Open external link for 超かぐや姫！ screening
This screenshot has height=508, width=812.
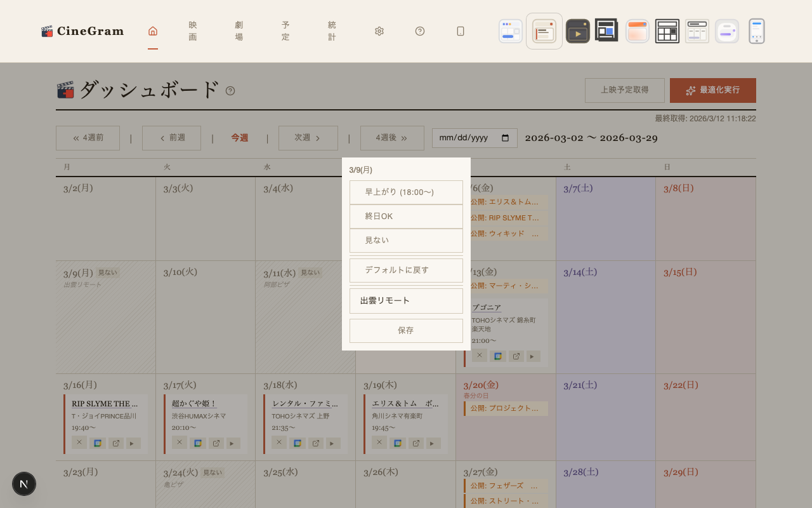click(216, 443)
